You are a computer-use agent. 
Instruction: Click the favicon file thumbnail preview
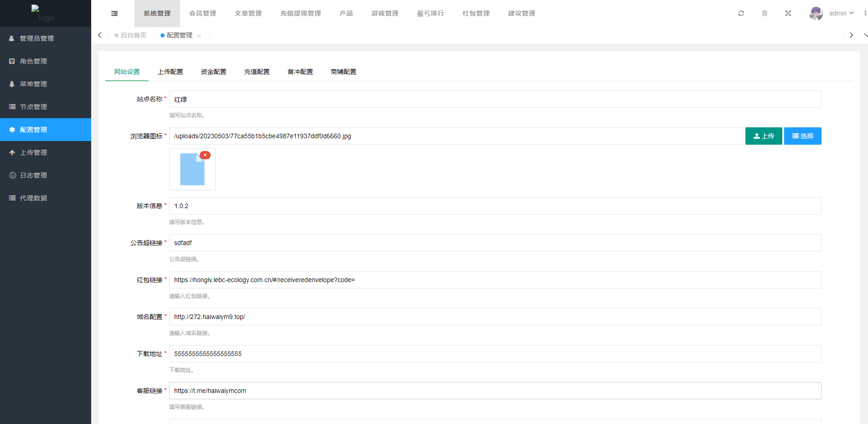tap(192, 170)
